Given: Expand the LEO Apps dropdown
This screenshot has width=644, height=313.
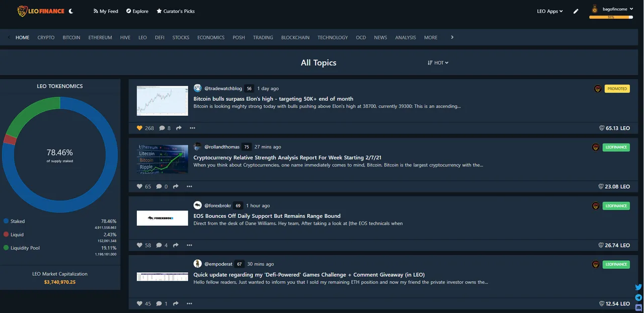Looking at the screenshot, I should [550, 11].
